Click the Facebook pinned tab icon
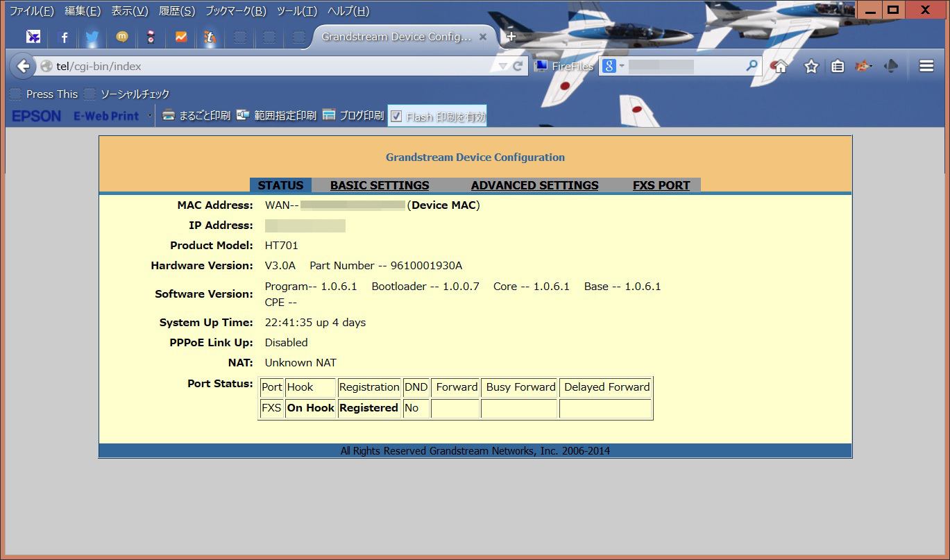 64,37
